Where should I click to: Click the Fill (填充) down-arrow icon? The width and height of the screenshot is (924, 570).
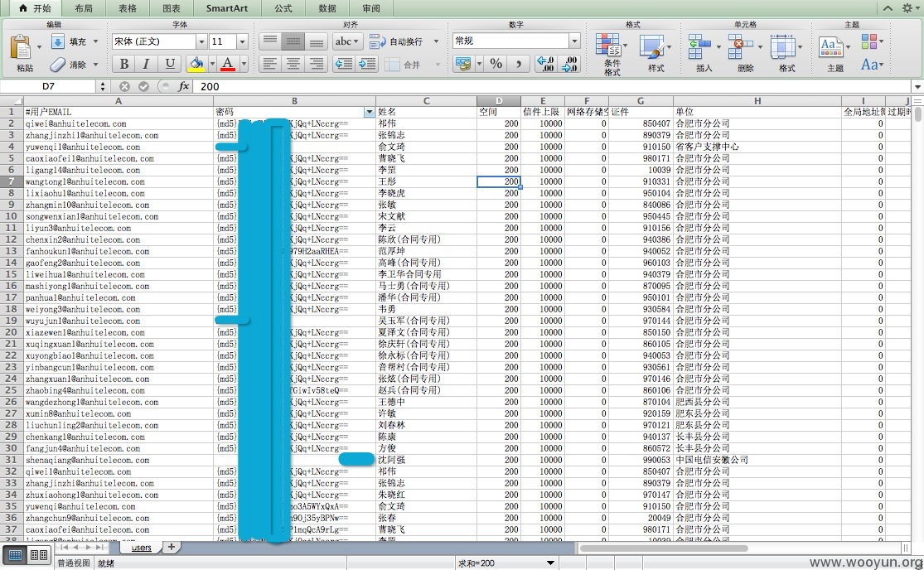pyautogui.click(x=58, y=41)
